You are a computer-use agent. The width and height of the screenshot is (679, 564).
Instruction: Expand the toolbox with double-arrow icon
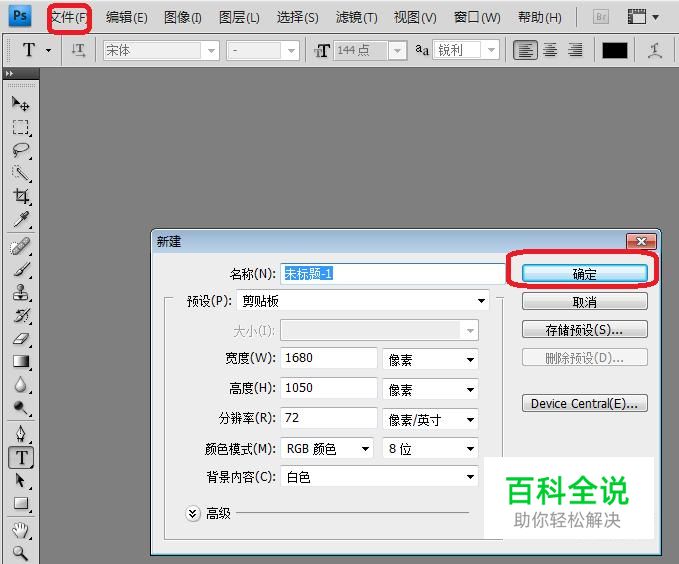10,74
